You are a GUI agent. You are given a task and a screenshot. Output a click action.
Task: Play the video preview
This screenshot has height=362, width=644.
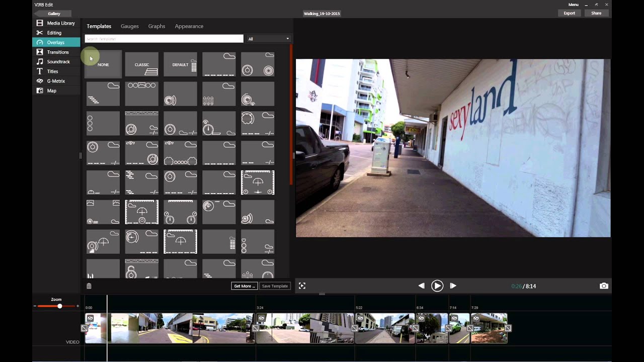(x=437, y=286)
